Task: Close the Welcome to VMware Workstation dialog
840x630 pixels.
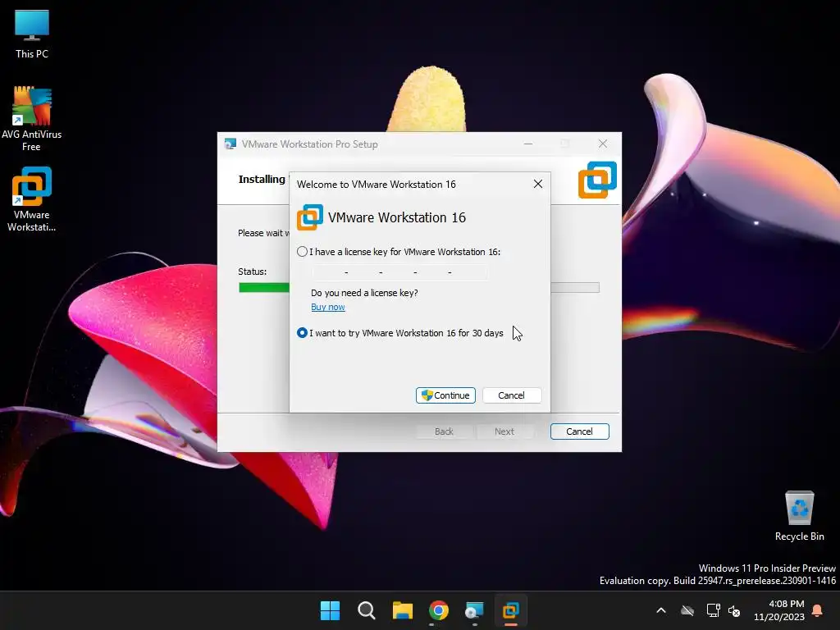Action: (x=538, y=185)
